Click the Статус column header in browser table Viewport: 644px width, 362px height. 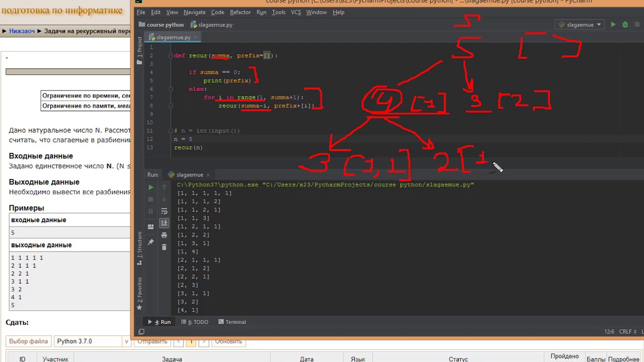pos(458,359)
